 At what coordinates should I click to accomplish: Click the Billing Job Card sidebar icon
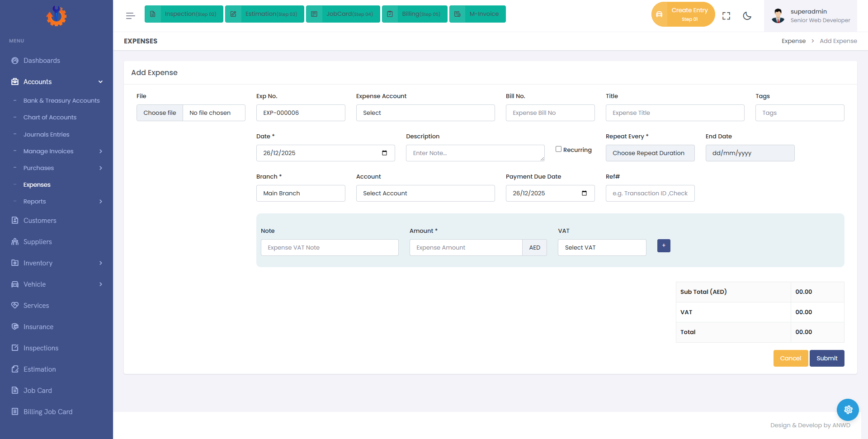tap(15, 411)
